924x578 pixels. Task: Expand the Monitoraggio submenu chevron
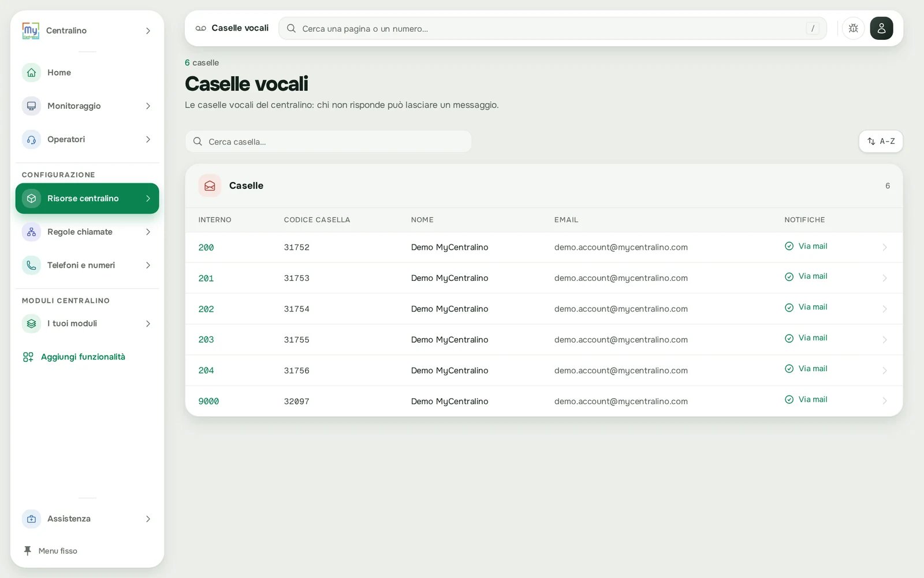tap(148, 106)
